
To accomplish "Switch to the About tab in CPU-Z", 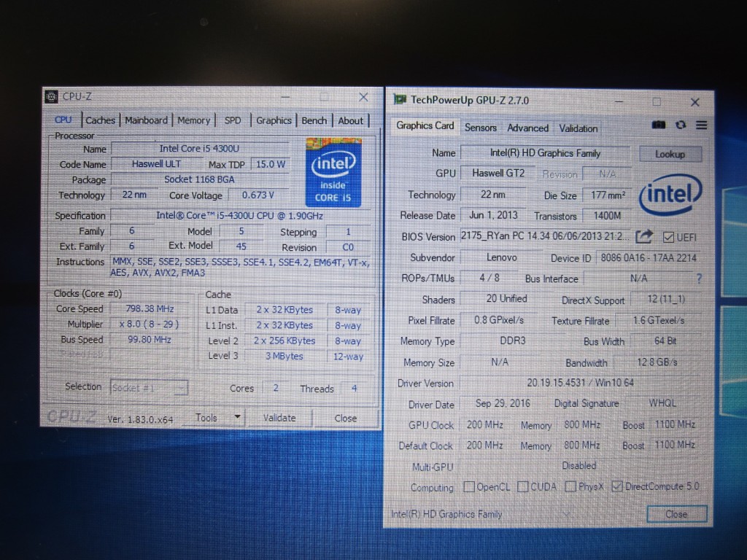I will (x=350, y=120).
